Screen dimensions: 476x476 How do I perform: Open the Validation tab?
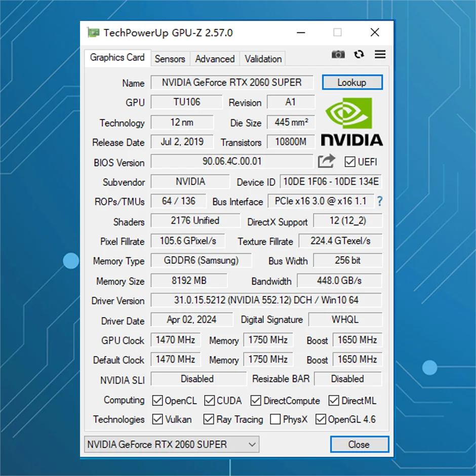pos(263,59)
